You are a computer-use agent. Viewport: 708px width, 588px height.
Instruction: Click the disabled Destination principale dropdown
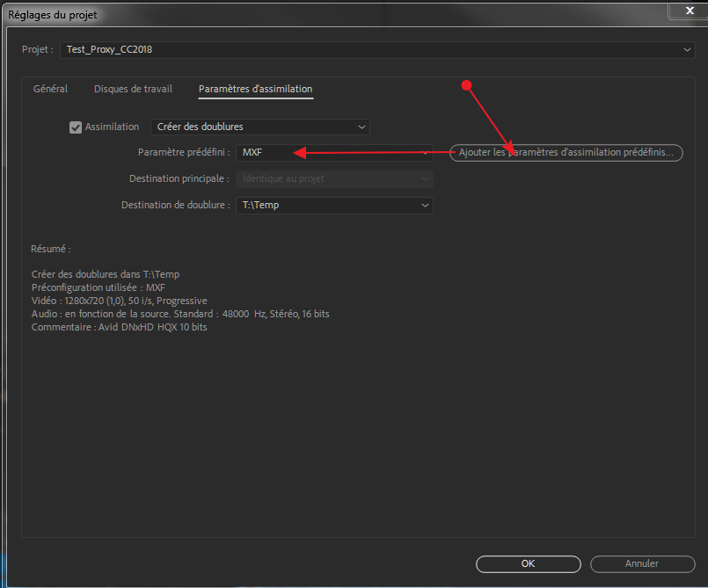tap(334, 179)
